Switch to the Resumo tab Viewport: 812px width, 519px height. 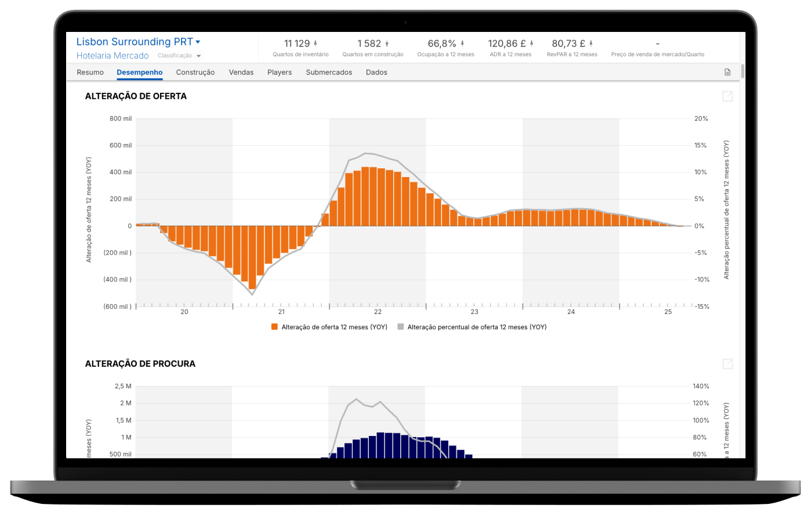click(90, 73)
